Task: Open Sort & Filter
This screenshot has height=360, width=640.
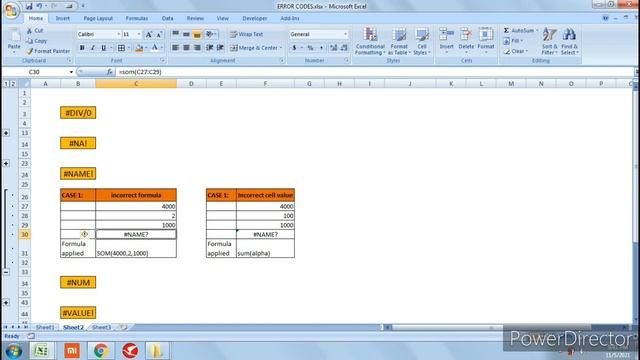Action: (x=549, y=41)
